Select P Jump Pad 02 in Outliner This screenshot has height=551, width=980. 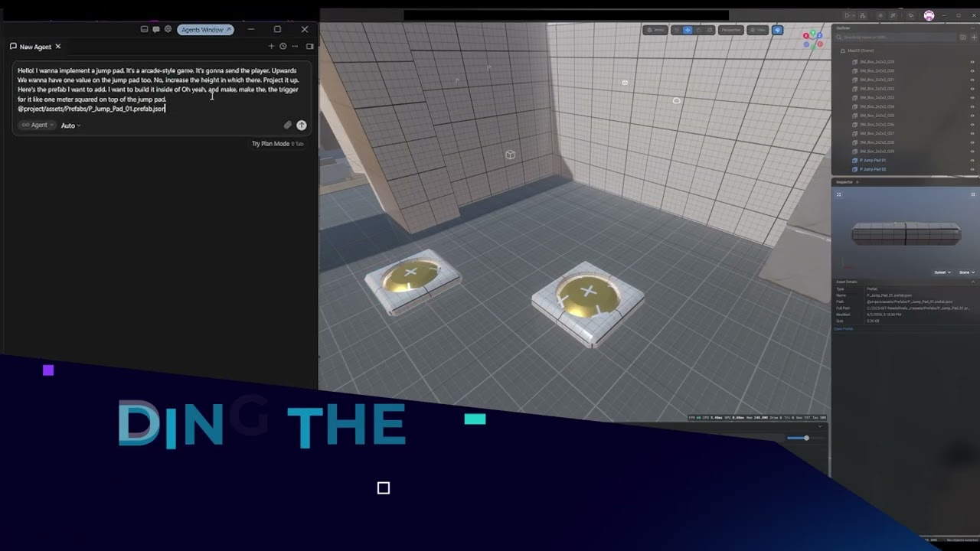pyautogui.click(x=872, y=169)
